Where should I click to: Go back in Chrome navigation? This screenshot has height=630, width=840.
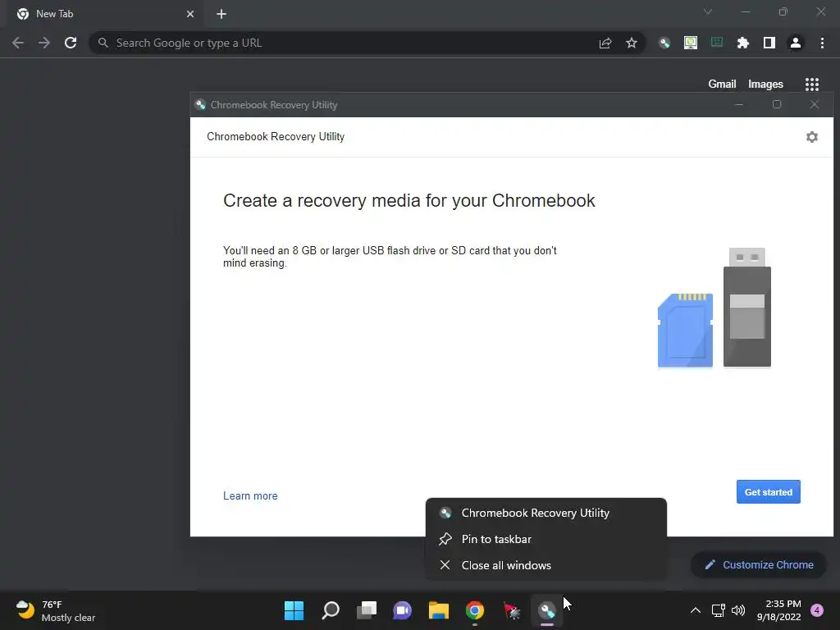click(18, 43)
